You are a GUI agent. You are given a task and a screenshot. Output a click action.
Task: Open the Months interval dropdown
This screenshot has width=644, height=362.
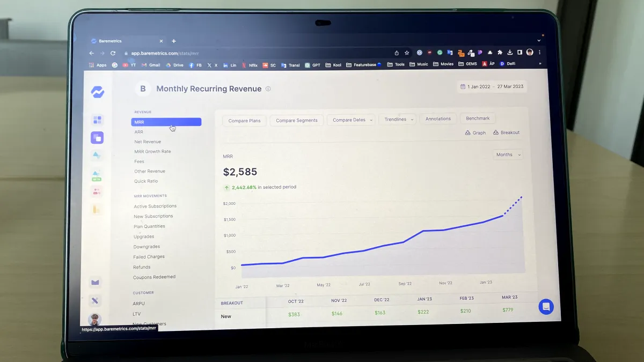[x=507, y=154]
